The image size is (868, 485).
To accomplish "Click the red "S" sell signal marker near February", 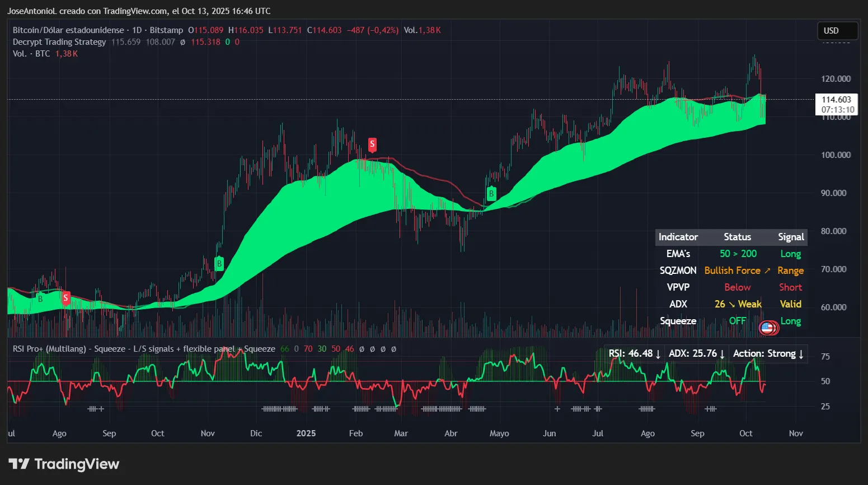I will pyautogui.click(x=372, y=144).
